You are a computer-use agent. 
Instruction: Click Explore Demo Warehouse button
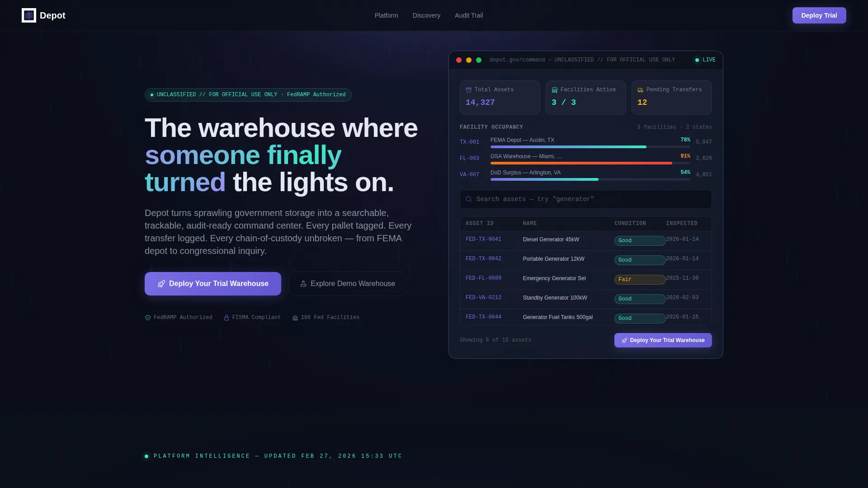pyautogui.click(x=347, y=284)
